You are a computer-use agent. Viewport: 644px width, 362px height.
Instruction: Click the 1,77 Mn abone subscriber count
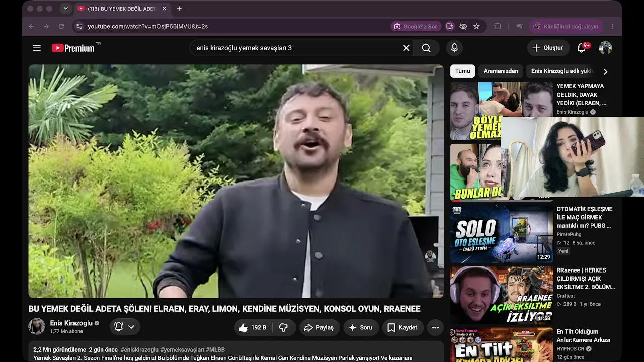(x=66, y=332)
